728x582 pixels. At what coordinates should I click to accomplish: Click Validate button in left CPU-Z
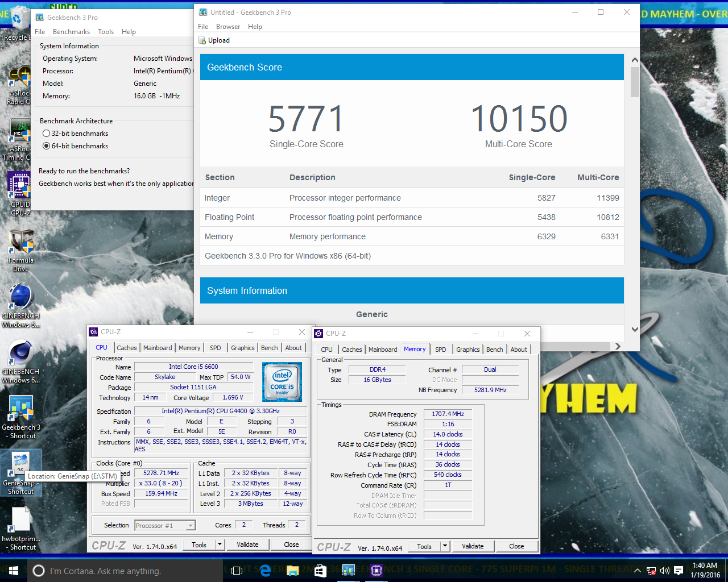[x=247, y=544]
